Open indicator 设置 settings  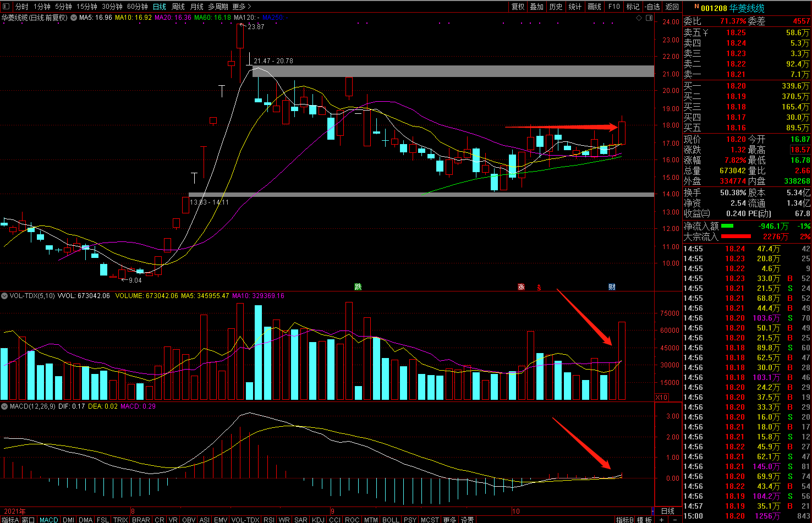coord(468,520)
